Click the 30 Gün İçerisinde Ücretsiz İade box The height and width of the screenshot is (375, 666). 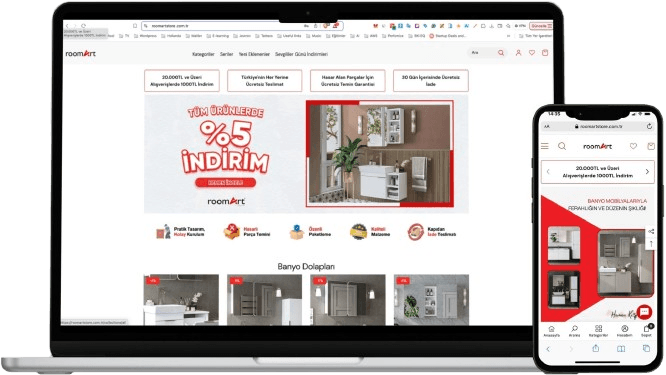tap(431, 81)
